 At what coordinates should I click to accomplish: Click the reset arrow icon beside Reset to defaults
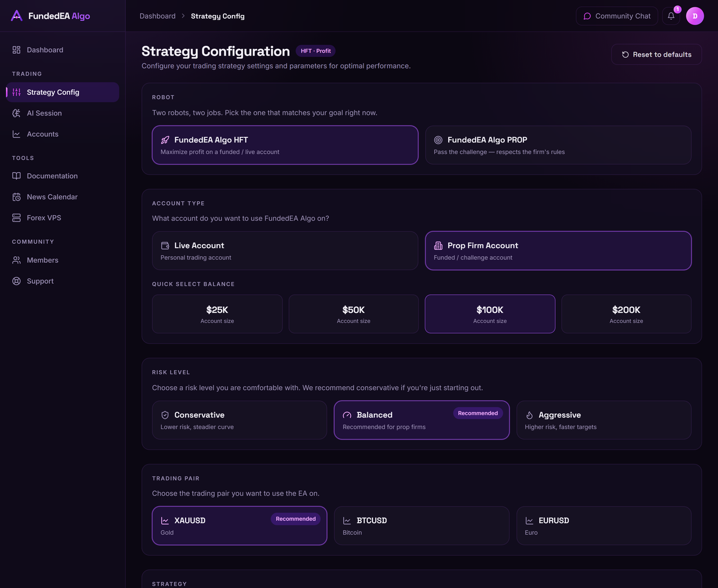point(625,54)
